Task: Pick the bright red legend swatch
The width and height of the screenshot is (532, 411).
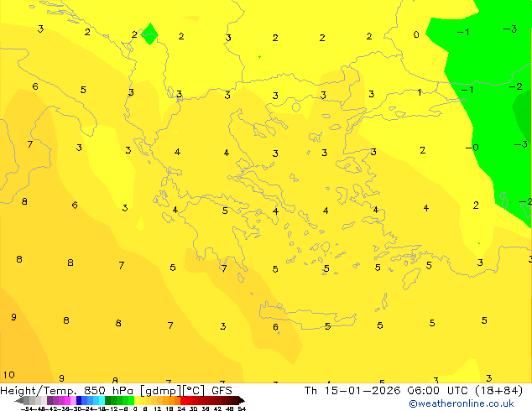Action: click(x=183, y=400)
